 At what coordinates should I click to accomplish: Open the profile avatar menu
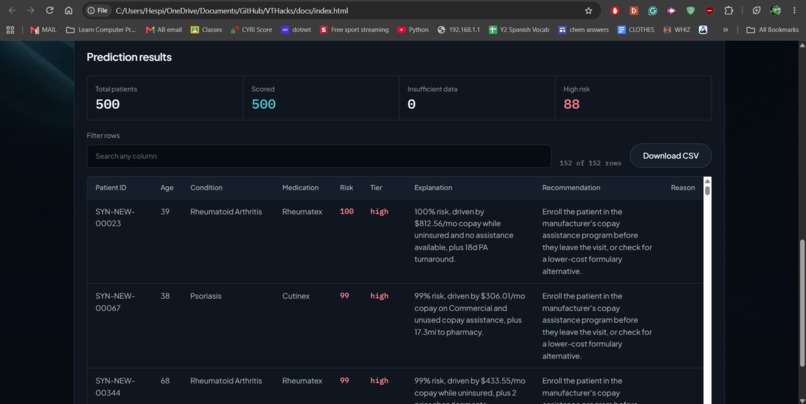[776, 10]
